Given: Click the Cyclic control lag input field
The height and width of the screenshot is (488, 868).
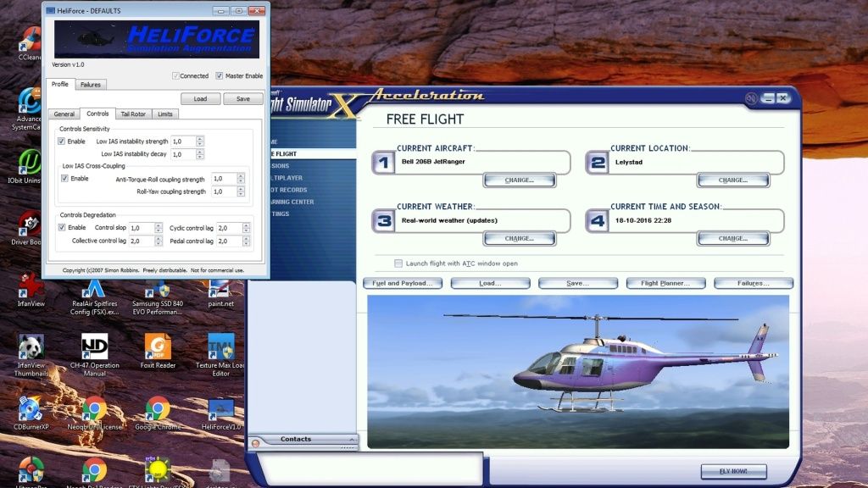Looking at the screenshot, I should coord(229,228).
